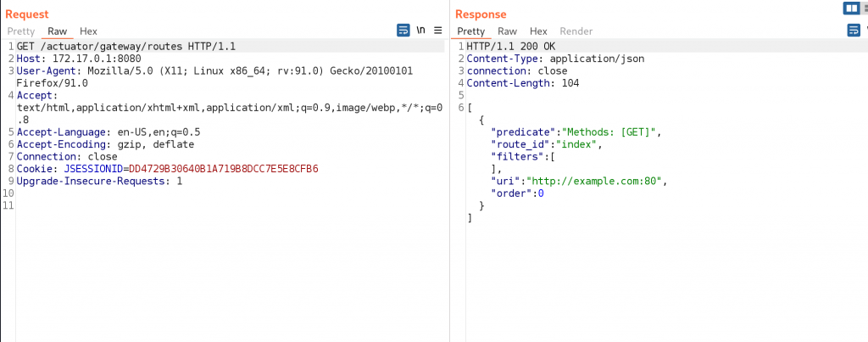The image size is (868, 342).
Task: Open the Render tab in the Response panel
Action: [x=576, y=31]
